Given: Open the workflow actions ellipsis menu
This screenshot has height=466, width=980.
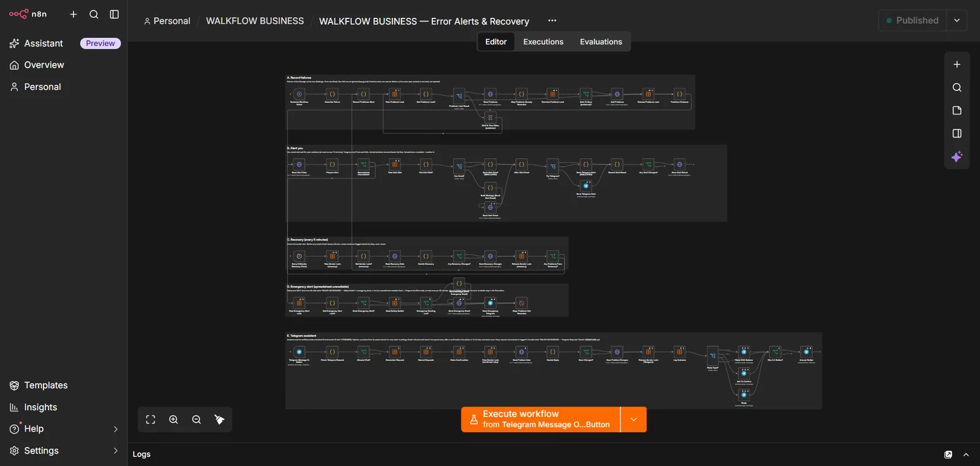Looking at the screenshot, I should tap(552, 20).
